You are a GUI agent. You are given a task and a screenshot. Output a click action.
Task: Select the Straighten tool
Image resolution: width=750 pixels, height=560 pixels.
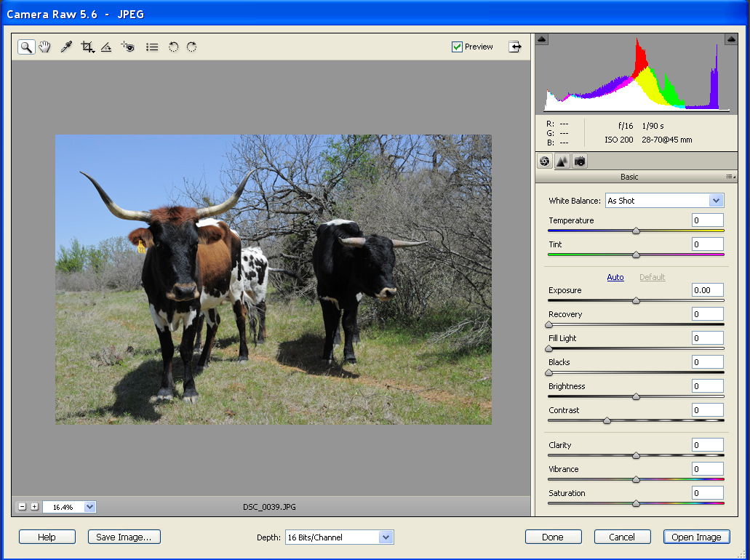coord(106,47)
